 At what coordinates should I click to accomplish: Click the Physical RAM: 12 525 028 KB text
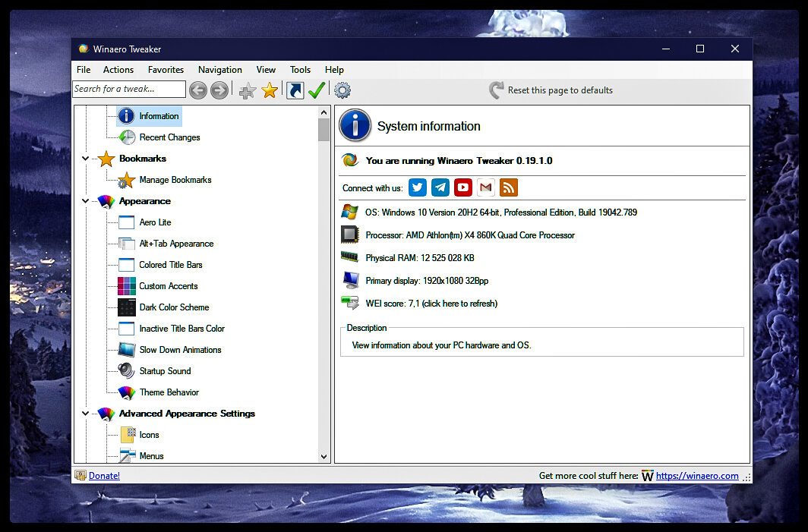[420, 257]
